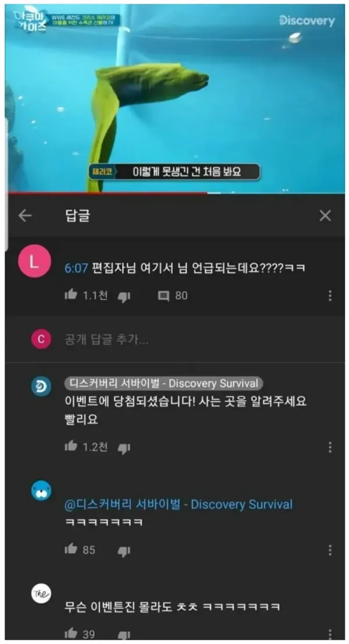
Task: Jump to the 6:07 timestamp link
Action: click(76, 268)
